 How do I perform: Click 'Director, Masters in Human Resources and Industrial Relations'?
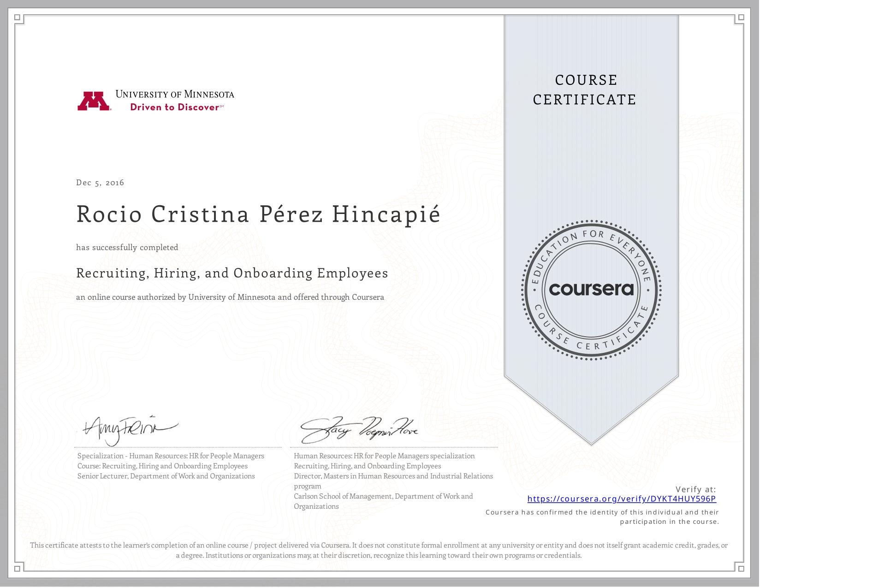393,476
